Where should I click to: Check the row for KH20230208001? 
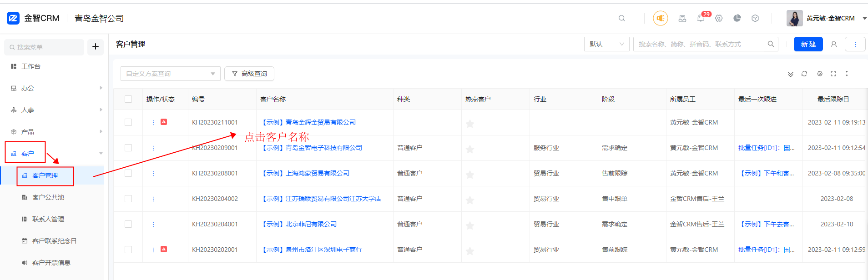128,173
